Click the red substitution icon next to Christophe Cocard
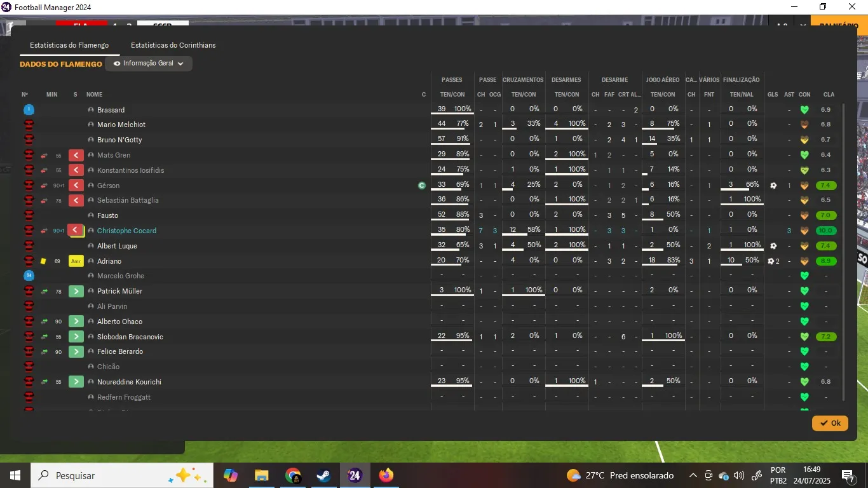This screenshot has width=868, height=488. point(76,231)
